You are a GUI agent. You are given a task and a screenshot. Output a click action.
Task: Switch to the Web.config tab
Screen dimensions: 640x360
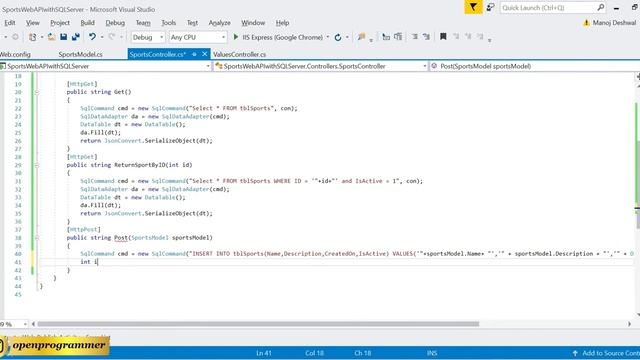pyautogui.click(x=15, y=54)
